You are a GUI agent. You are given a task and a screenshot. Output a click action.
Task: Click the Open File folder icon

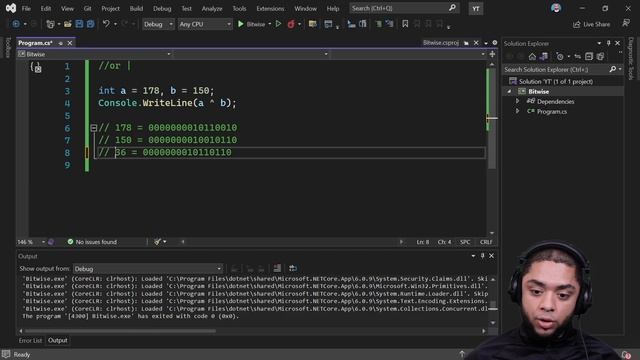[x=67, y=24]
